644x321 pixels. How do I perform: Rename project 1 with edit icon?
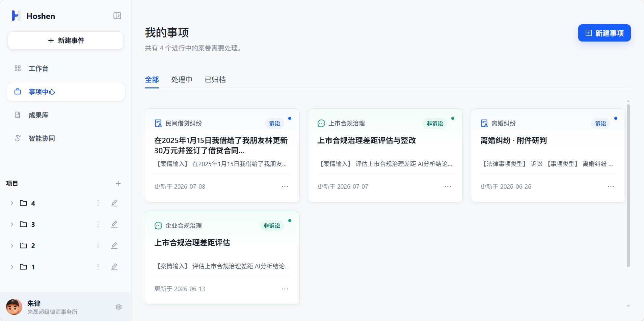pyautogui.click(x=114, y=267)
